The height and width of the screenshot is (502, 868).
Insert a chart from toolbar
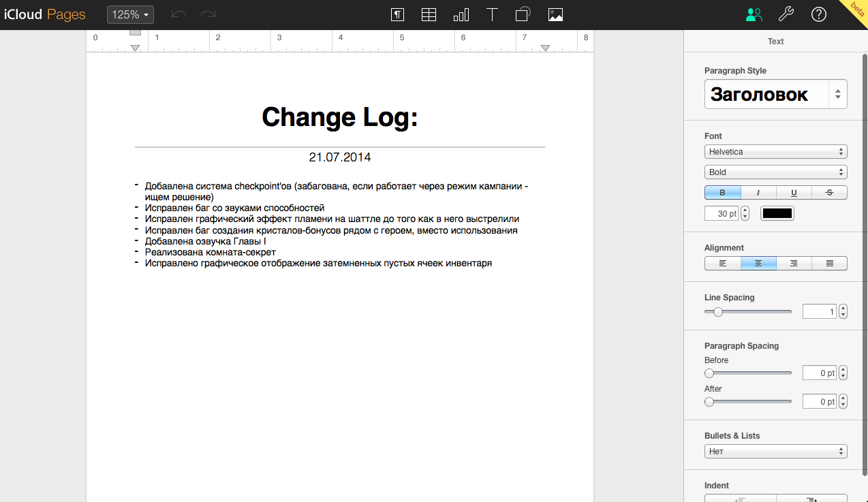coord(461,14)
